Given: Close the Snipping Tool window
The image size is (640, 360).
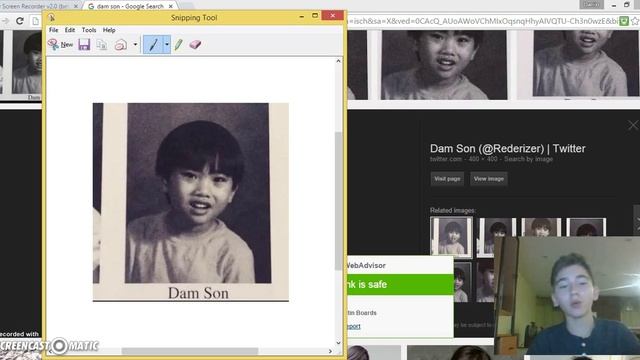Looking at the screenshot, I should tap(333, 16).
